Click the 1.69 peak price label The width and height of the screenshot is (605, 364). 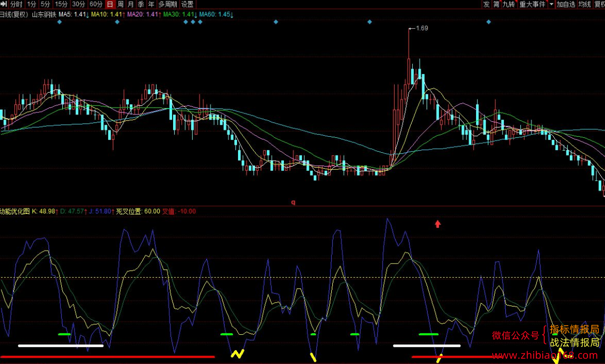422,28
